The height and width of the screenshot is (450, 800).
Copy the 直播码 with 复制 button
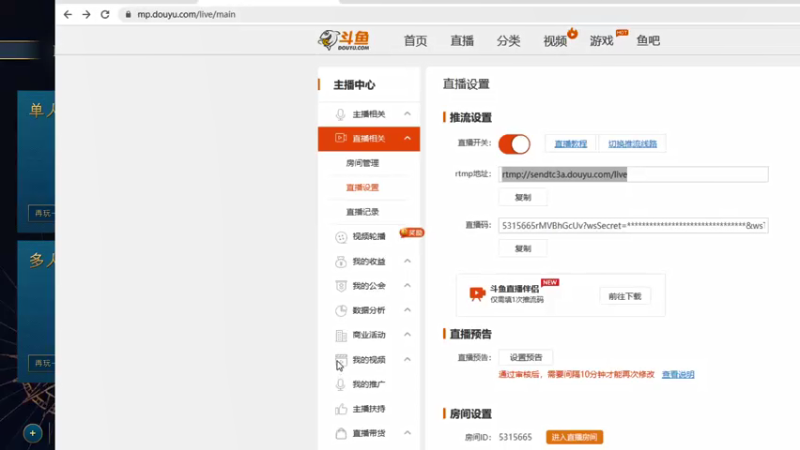(523, 248)
